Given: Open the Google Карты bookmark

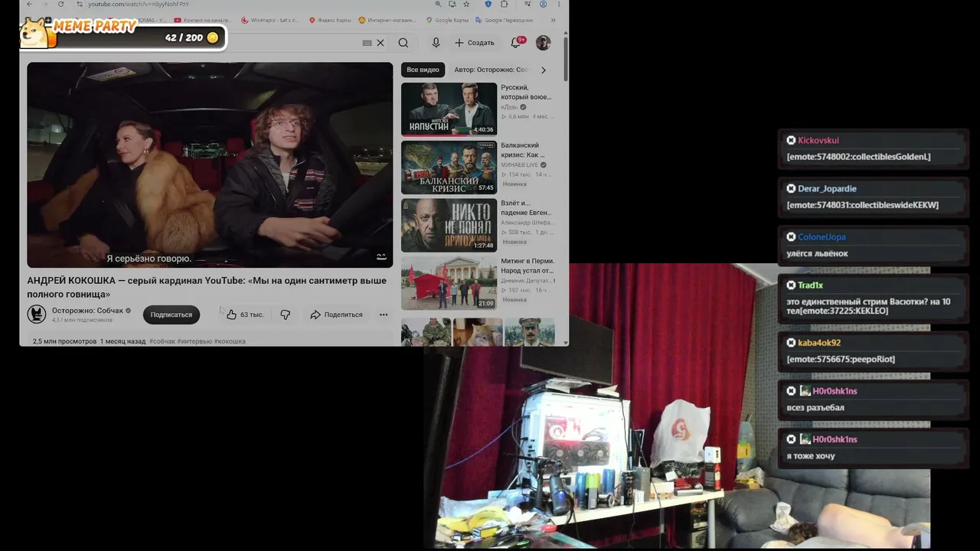Looking at the screenshot, I should pos(447,20).
